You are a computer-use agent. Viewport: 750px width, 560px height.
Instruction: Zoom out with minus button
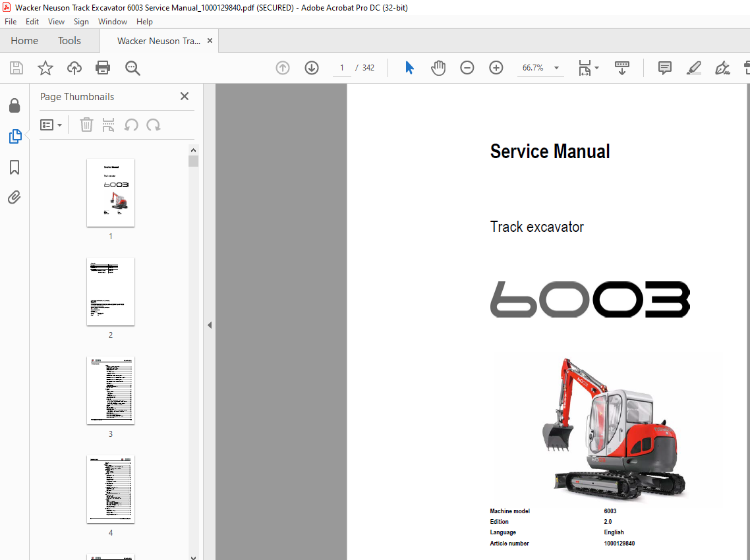[467, 68]
